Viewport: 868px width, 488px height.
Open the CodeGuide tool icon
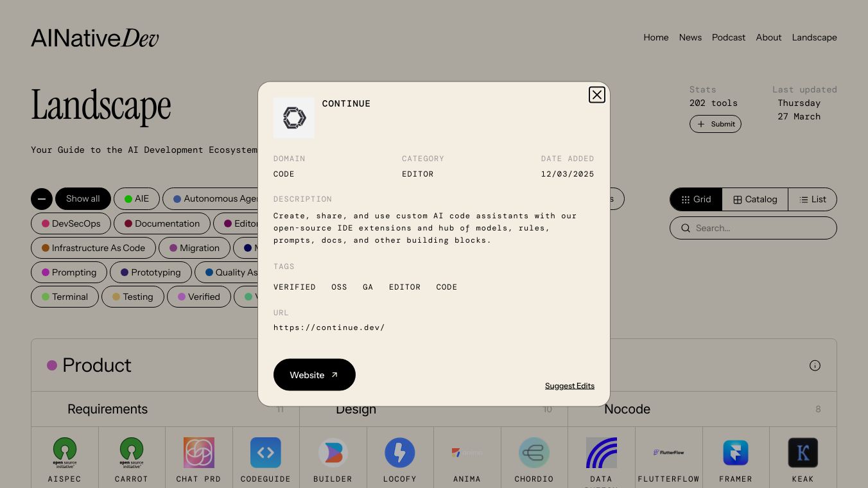266,453
